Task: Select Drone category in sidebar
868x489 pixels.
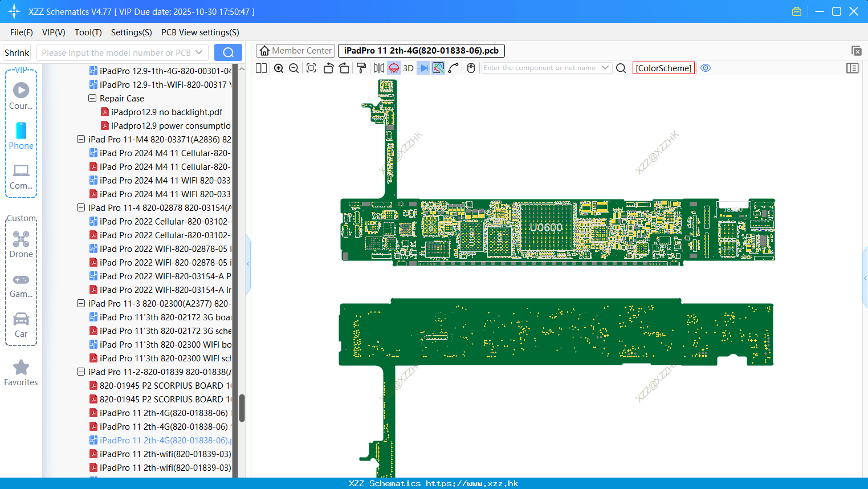Action: click(x=21, y=244)
